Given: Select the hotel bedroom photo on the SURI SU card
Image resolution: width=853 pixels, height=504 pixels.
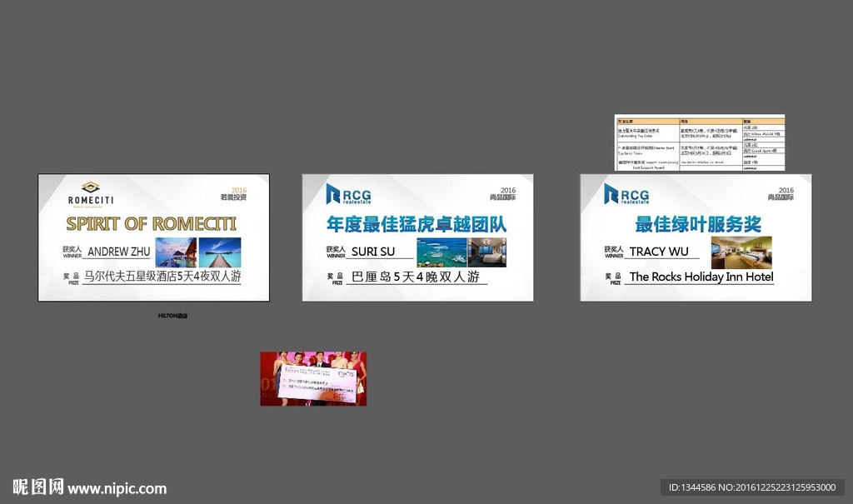Looking at the screenshot, I should point(486,252).
